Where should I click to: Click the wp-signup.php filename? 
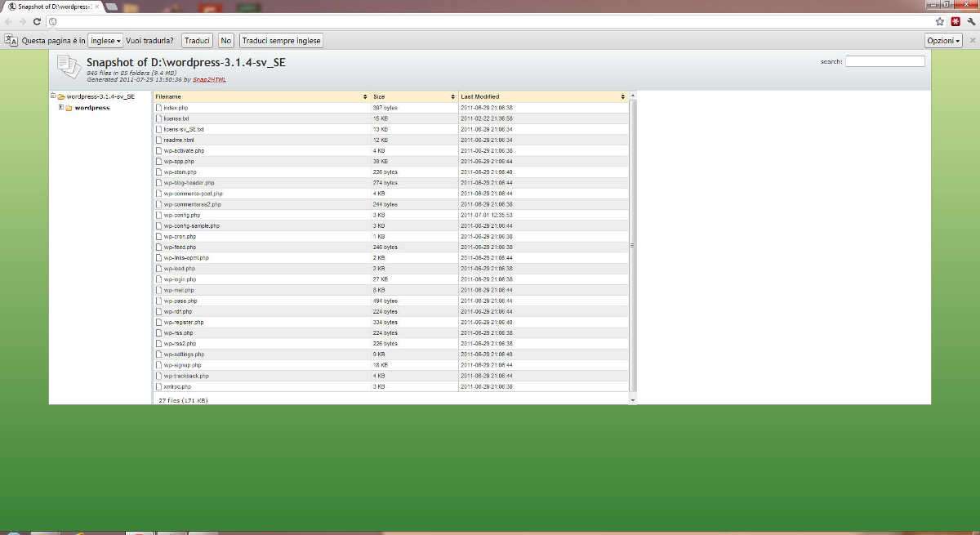click(x=182, y=365)
